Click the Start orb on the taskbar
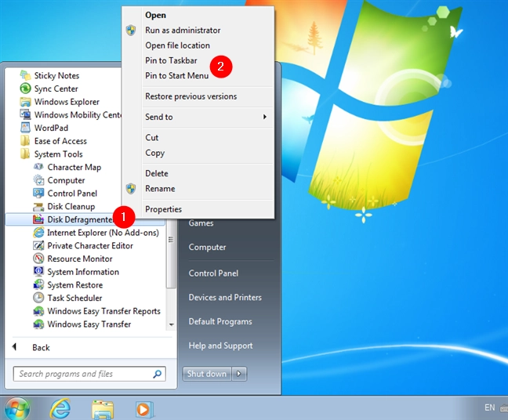 [x=16, y=408]
